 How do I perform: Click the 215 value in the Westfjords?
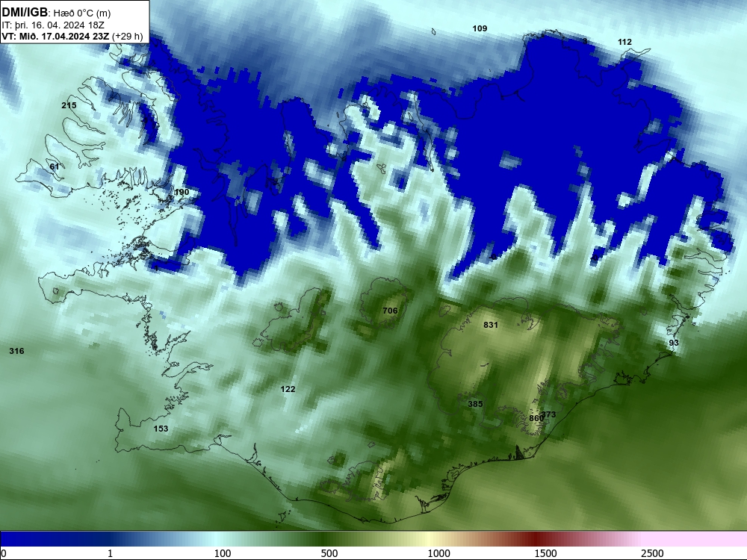[69, 105]
